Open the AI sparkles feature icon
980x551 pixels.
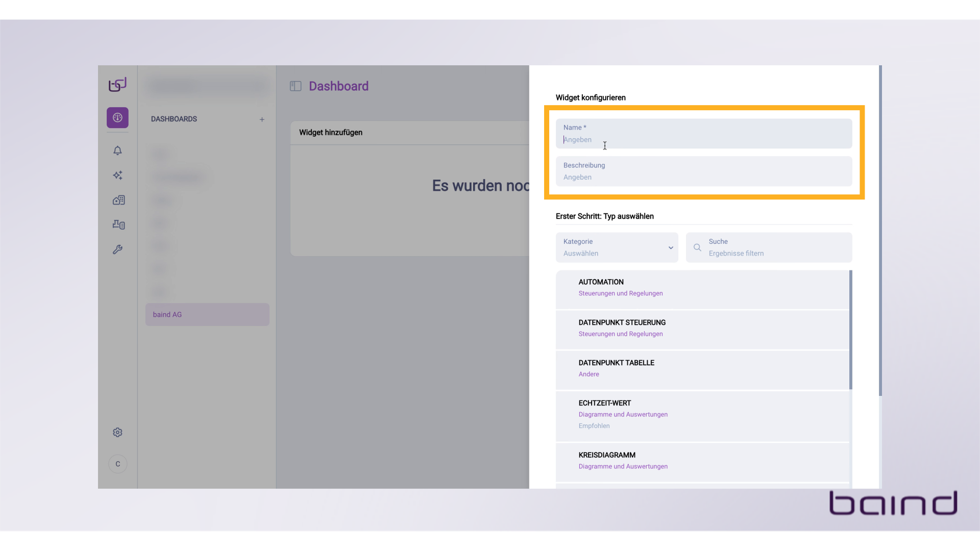[117, 176]
